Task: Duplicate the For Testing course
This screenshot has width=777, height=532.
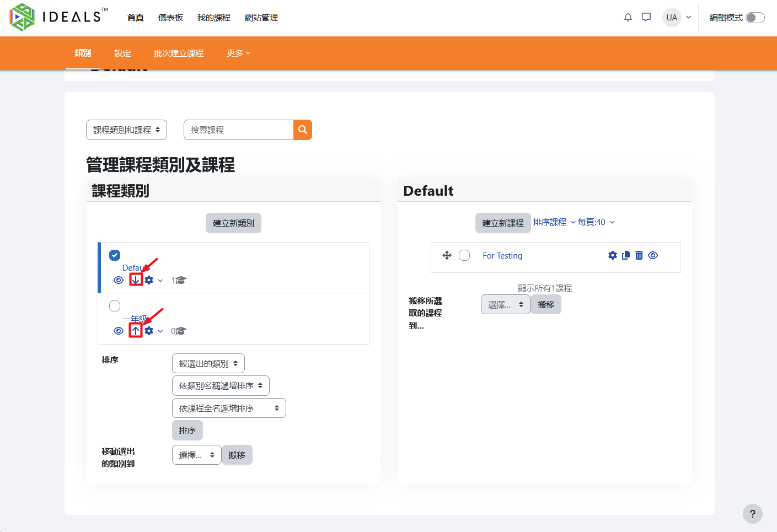Action: 625,255
